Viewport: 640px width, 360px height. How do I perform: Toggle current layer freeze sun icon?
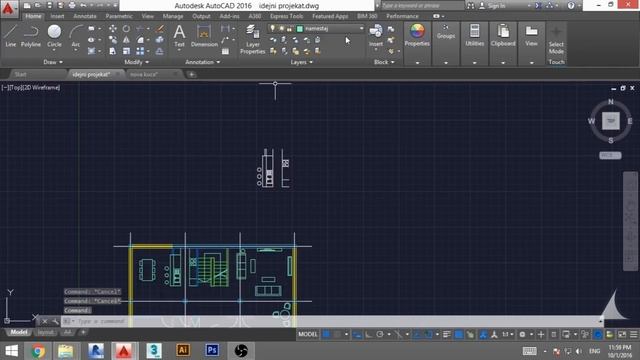click(281, 29)
